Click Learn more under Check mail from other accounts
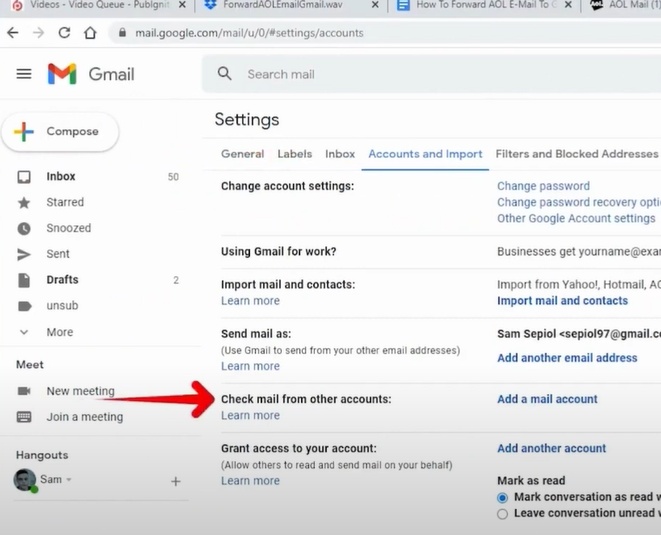 point(250,415)
